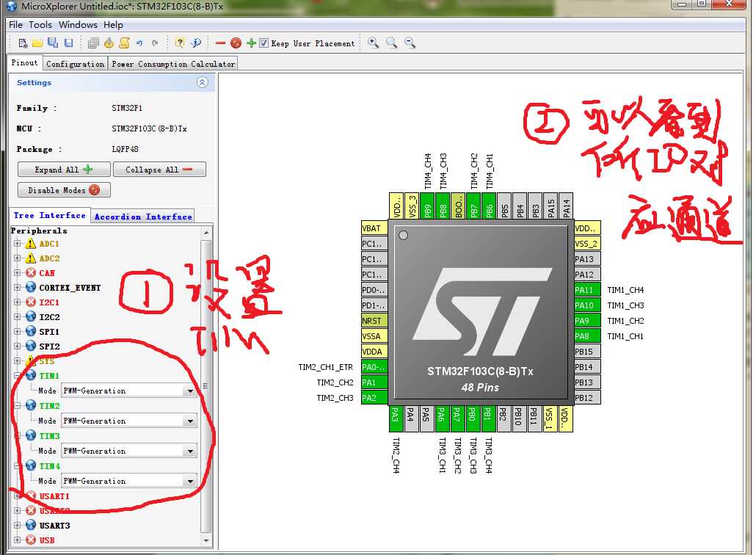Click the Collapse All button
Screen dimensions: 756x555
[159, 170]
